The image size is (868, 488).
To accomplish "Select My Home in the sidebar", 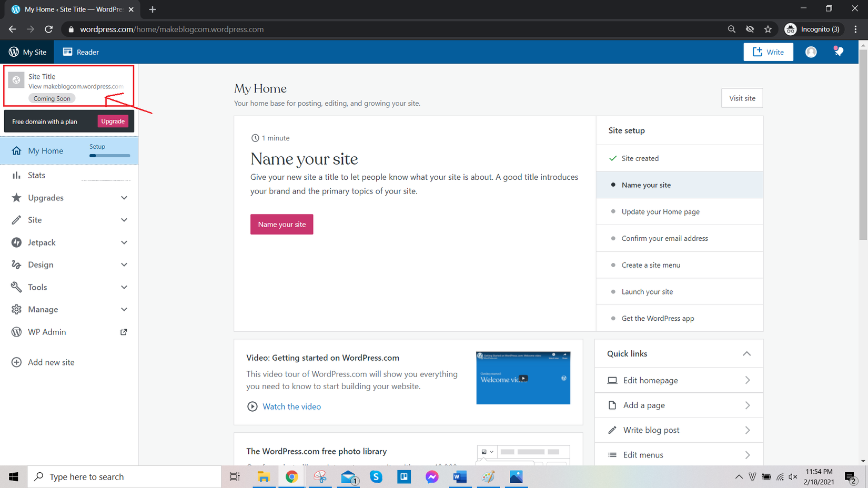I will 69,151.
